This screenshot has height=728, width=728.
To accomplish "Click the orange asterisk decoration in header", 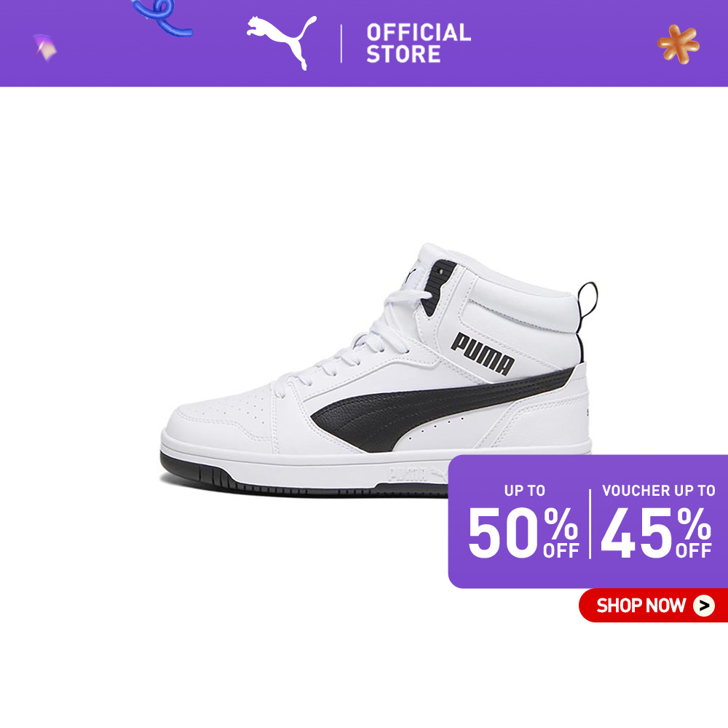I will click(678, 44).
